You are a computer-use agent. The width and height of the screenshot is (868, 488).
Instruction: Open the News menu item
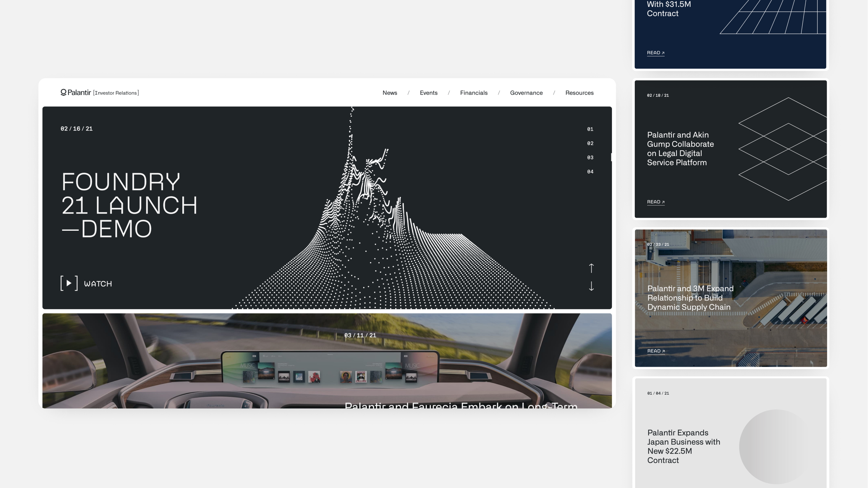tap(390, 93)
